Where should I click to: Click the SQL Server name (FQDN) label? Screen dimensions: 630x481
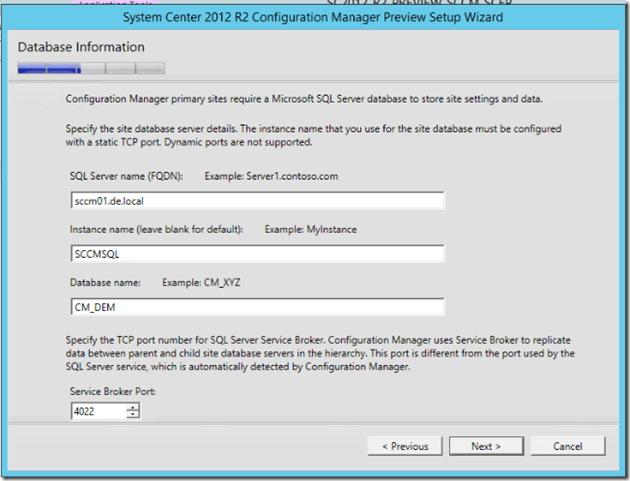[125, 176]
